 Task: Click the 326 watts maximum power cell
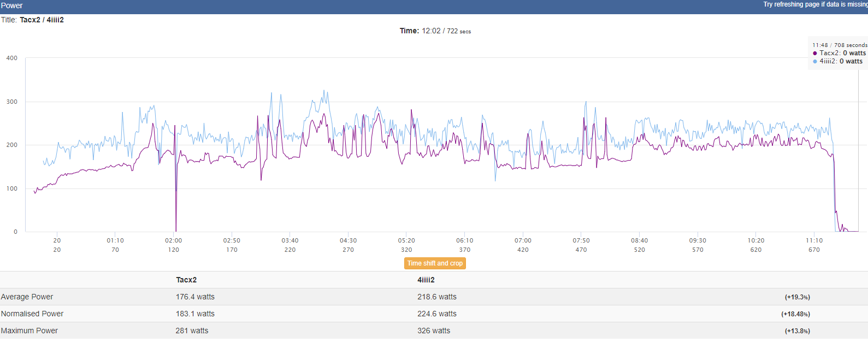(x=434, y=331)
